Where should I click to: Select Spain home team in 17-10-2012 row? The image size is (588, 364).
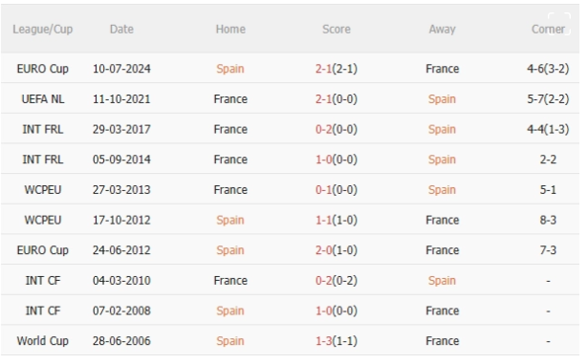[x=230, y=220]
